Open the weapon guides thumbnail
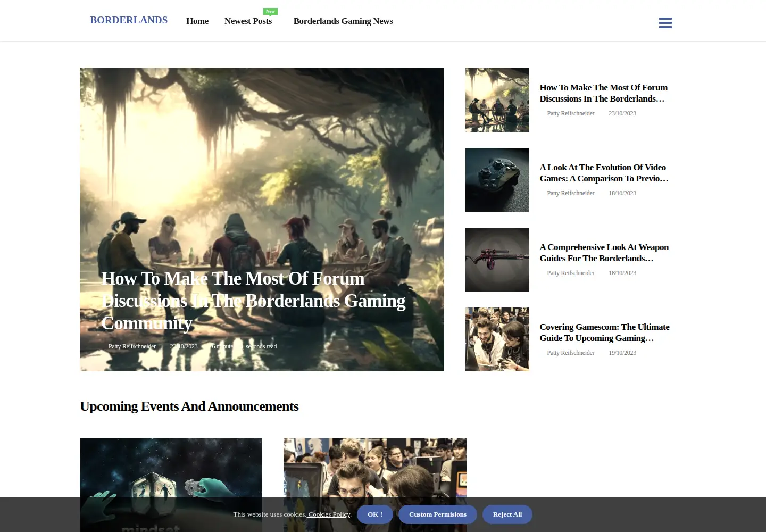The image size is (766, 532). [x=497, y=260]
